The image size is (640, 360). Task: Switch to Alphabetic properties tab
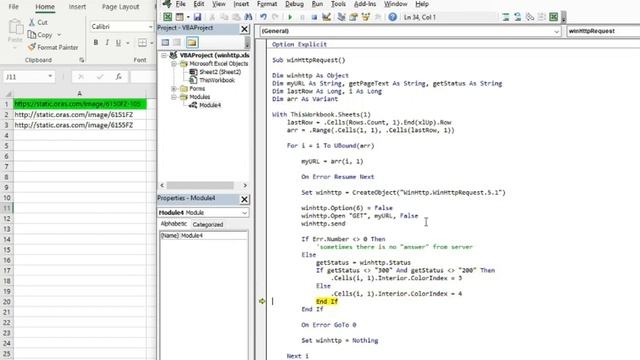click(173, 224)
